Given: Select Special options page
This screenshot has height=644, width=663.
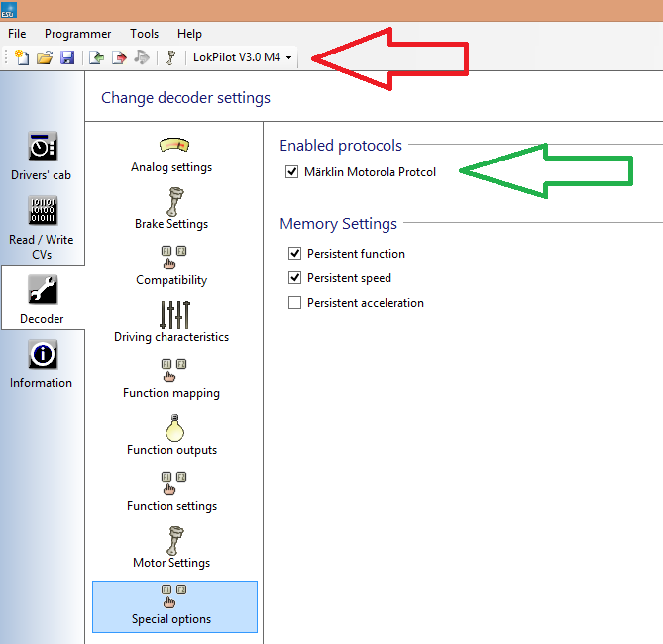Looking at the screenshot, I should (x=174, y=606).
